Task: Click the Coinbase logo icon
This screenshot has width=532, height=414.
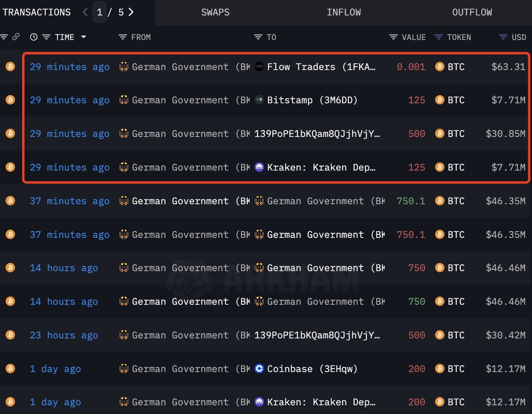Action: (259, 368)
